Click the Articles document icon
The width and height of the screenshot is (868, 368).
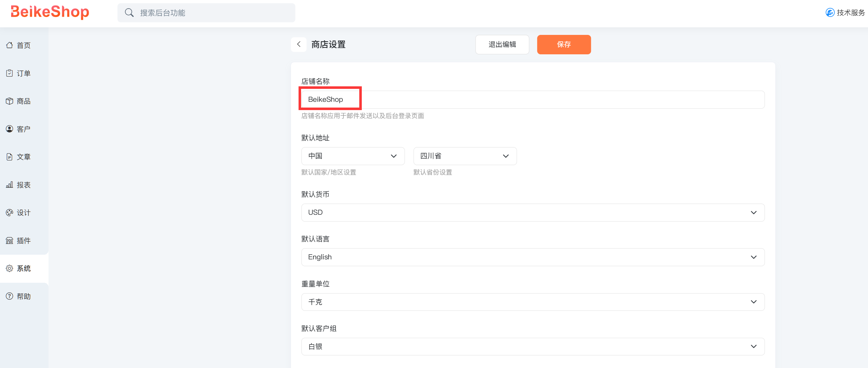10,157
